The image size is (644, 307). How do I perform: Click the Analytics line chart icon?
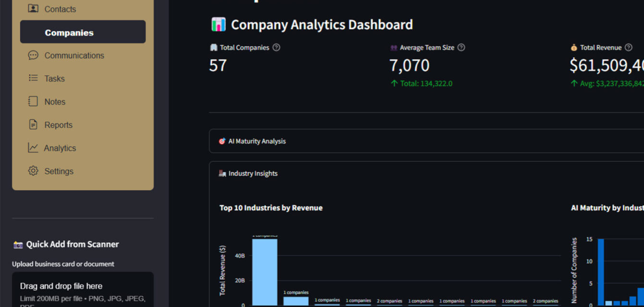click(x=33, y=148)
